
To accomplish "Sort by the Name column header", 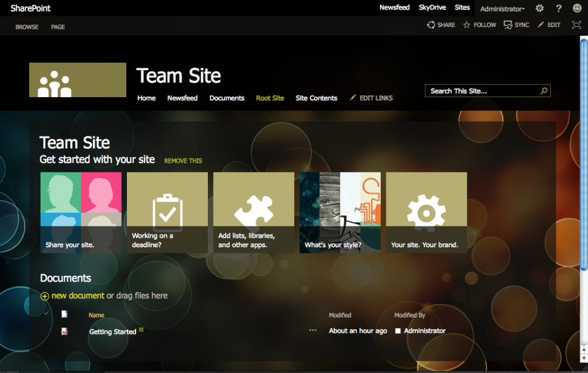I will pyautogui.click(x=96, y=315).
